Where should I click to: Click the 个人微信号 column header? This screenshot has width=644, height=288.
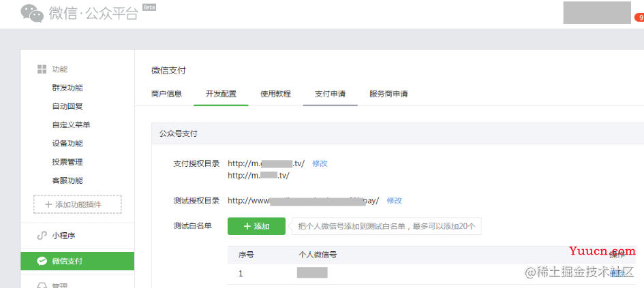[318, 255]
